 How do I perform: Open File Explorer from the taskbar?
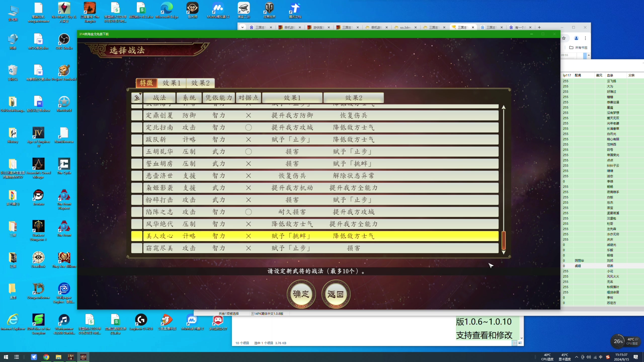click(x=58, y=357)
